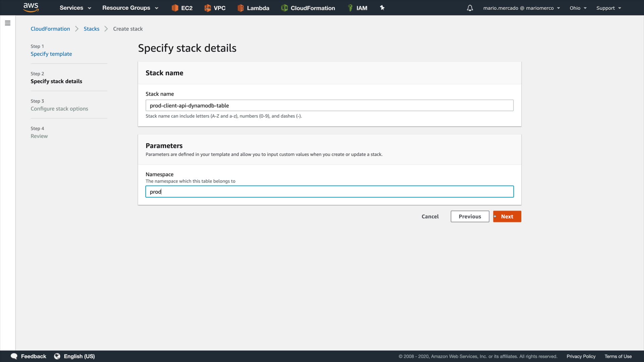Open the notifications bell
The width and height of the screenshot is (644, 362).
tap(470, 8)
